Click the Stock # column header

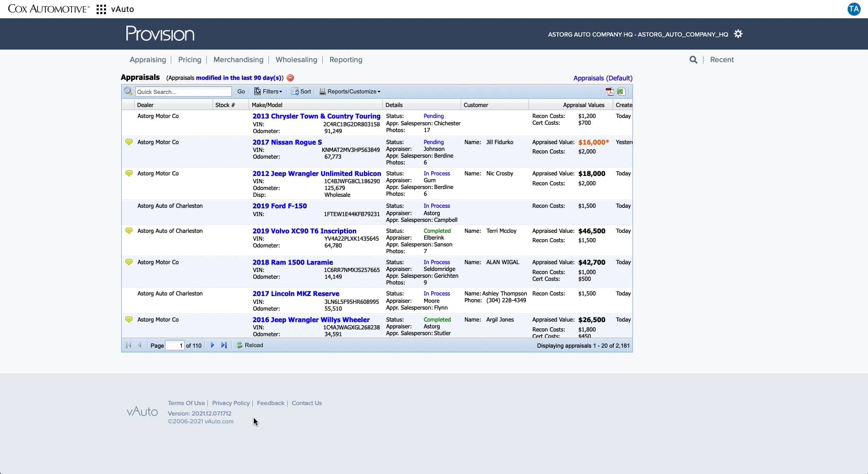point(230,105)
